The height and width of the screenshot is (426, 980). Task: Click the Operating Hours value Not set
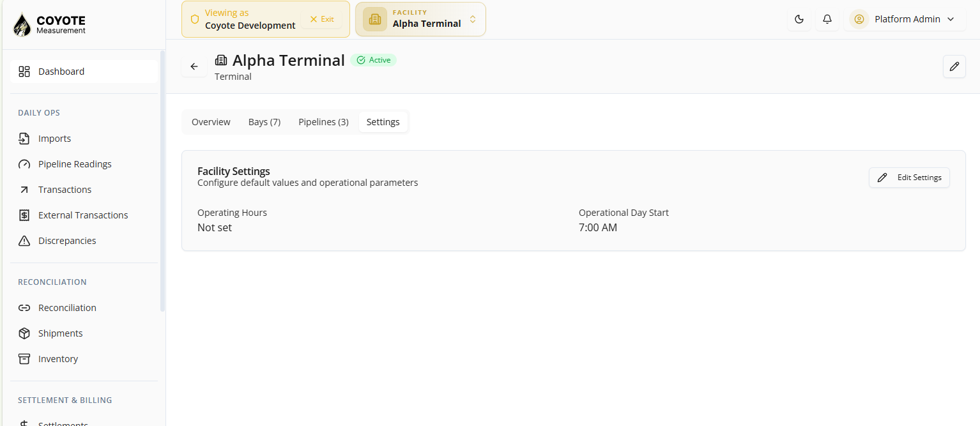point(215,227)
